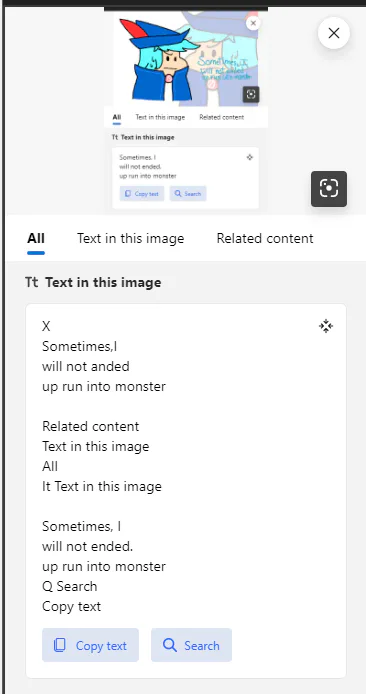
Task: Click the tiny four-arrows icon in the preview text card
Action: coord(250,157)
